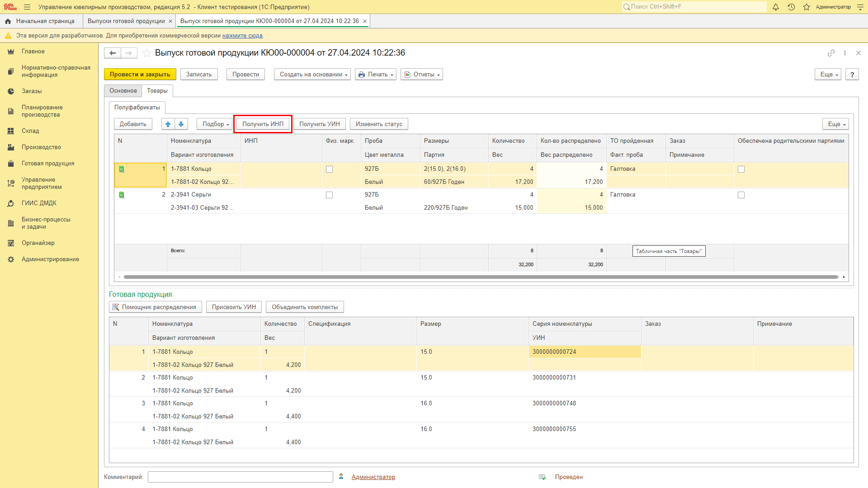Add document to favorites star
This screenshot has width=868, height=488.
click(x=147, y=53)
